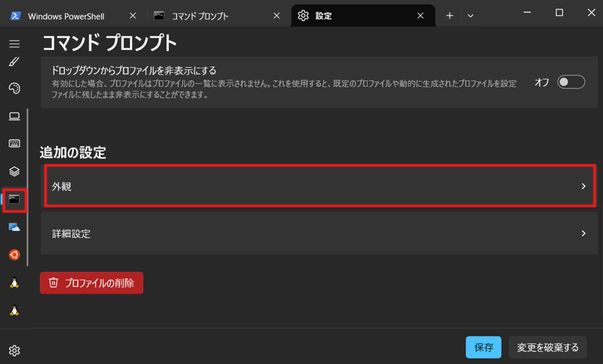Add a new tab with plus button
603x364 pixels.
click(x=450, y=16)
